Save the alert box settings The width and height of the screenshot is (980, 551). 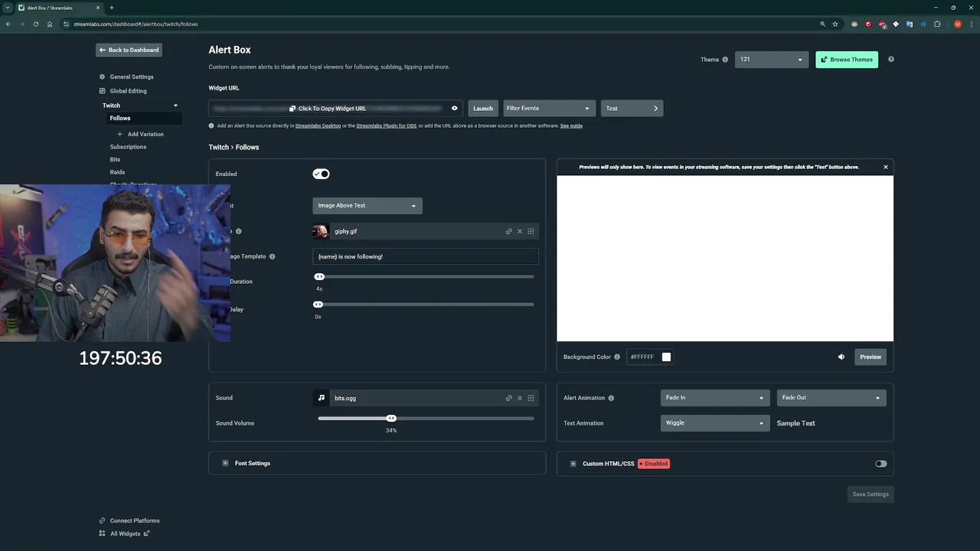click(871, 494)
